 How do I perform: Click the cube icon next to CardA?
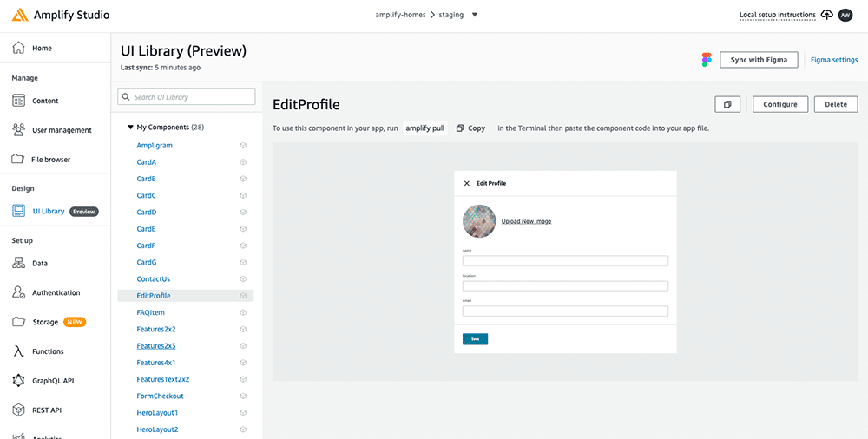(244, 162)
